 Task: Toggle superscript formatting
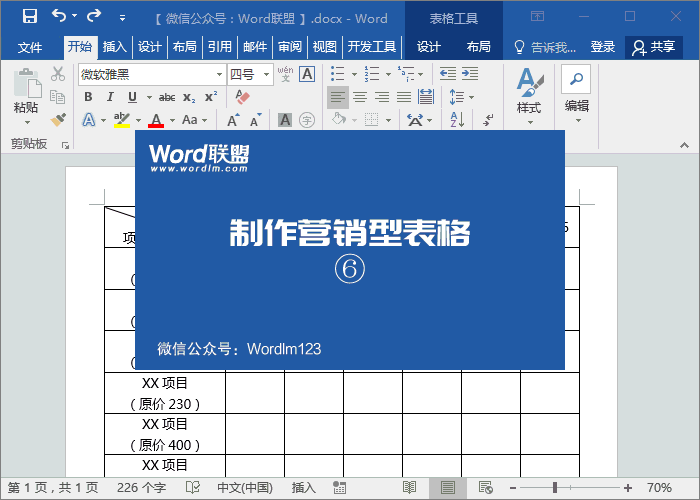coord(211,97)
